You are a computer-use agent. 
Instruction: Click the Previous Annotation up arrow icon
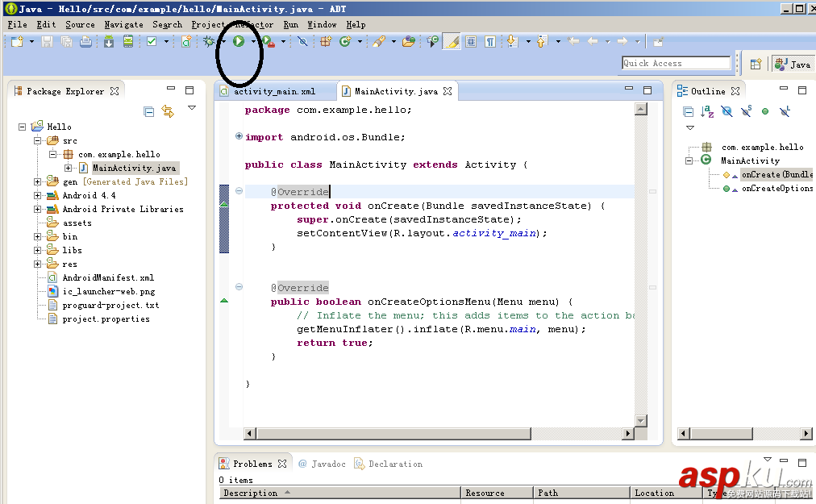pyautogui.click(x=542, y=42)
